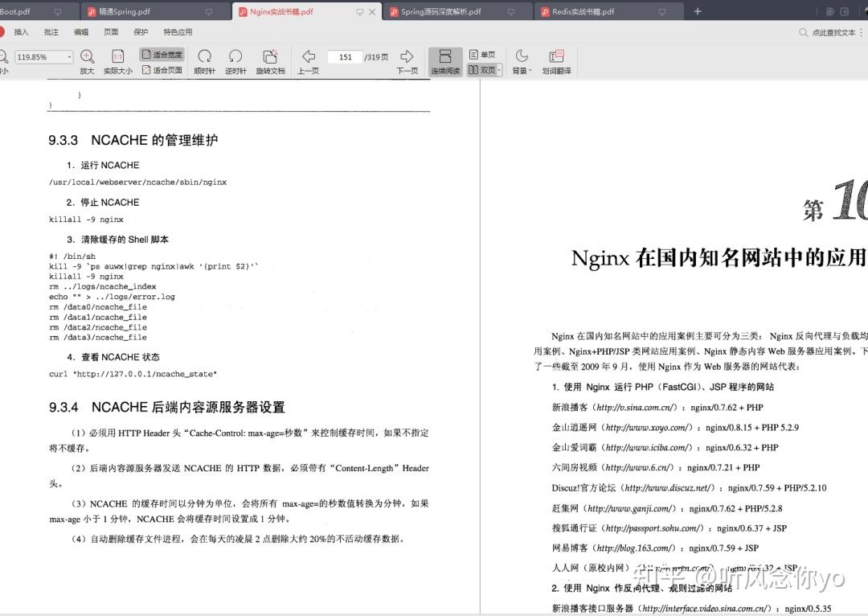Open a new tab with plus button
The height and width of the screenshot is (616, 868).
[x=698, y=11]
